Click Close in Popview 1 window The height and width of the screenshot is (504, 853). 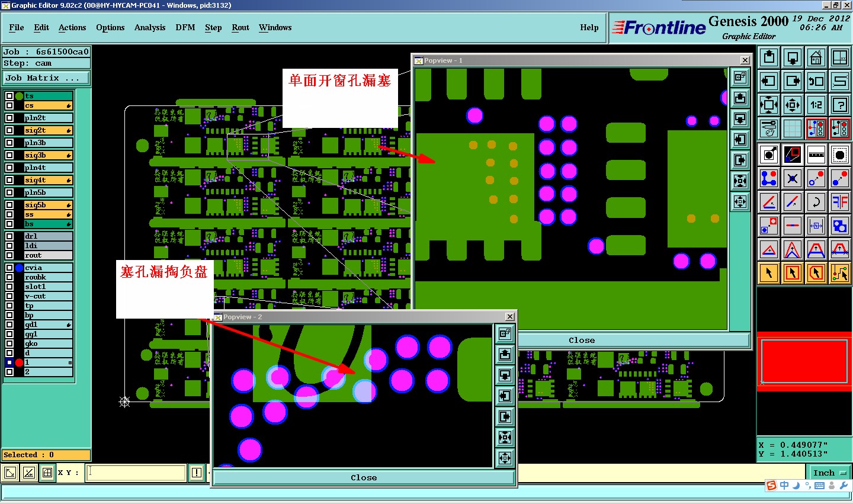[x=582, y=340]
